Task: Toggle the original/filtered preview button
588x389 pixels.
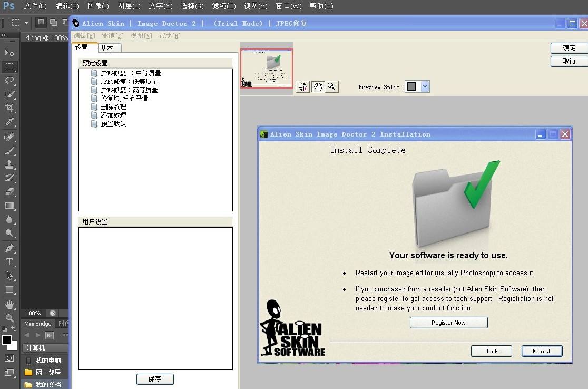Action: click(x=303, y=87)
